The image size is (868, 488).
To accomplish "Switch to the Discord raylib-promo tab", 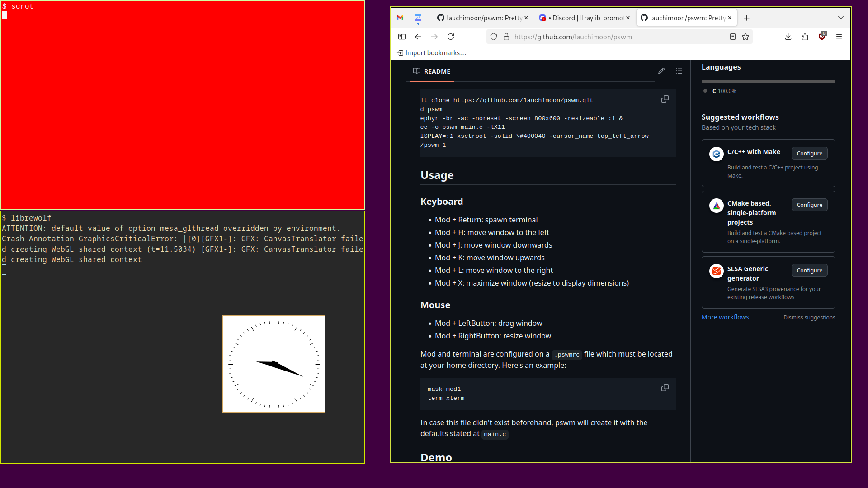I will [x=583, y=18].
